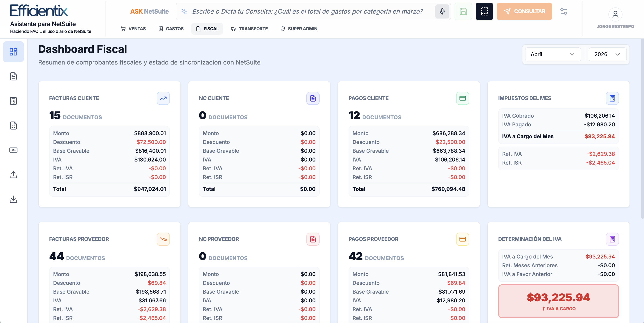Screen dimensions: 644x323
Task: Click the sparkle AI icon in search box
Action: coord(184,11)
